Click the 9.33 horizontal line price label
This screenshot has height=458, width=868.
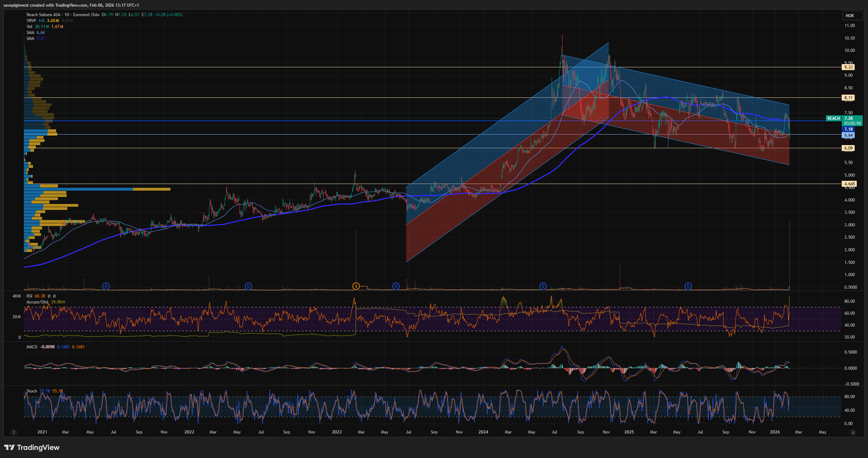pyautogui.click(x=848, y=67)
